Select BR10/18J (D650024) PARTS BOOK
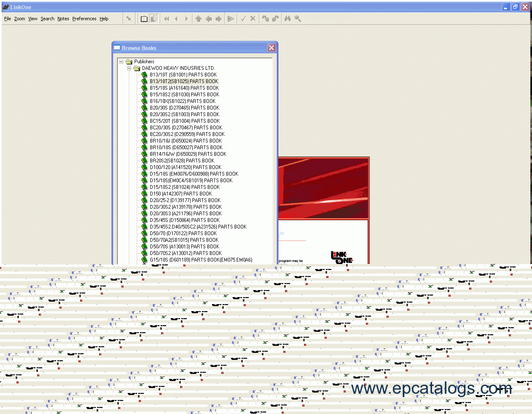 [x=186, y=141]
